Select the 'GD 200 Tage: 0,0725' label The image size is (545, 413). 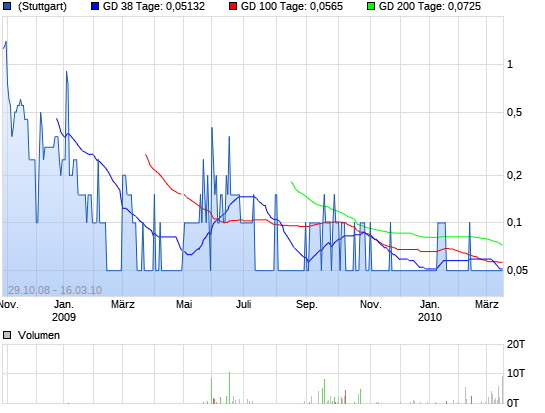coord(430,6)
